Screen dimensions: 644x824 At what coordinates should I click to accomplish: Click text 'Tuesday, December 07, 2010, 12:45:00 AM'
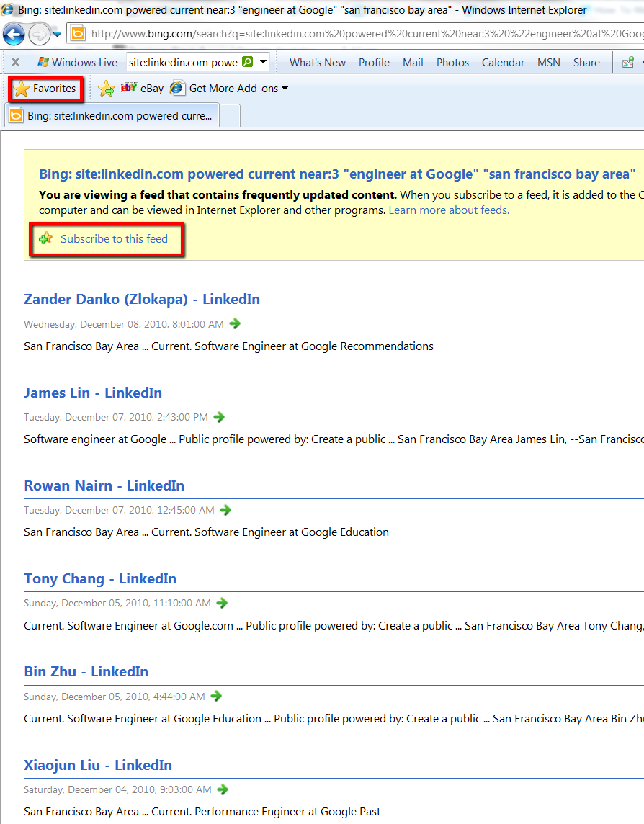(119, 510)
